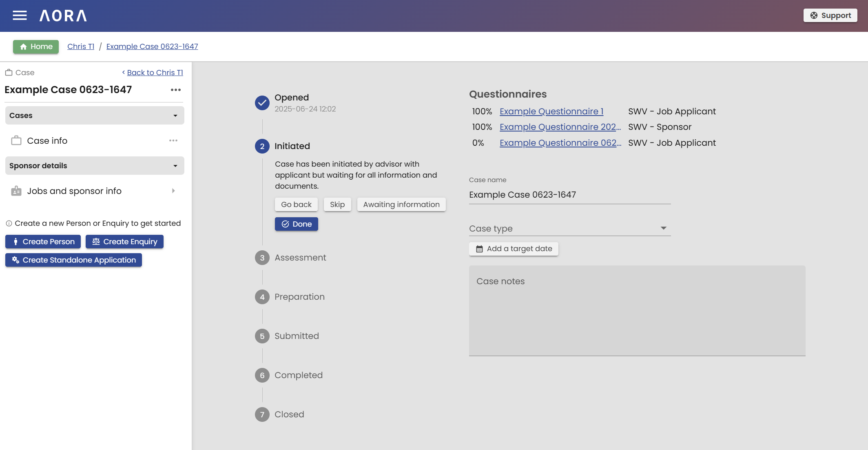Open Support from the top bar
This screenshot has width=868, height=450.
pos(830,15)
